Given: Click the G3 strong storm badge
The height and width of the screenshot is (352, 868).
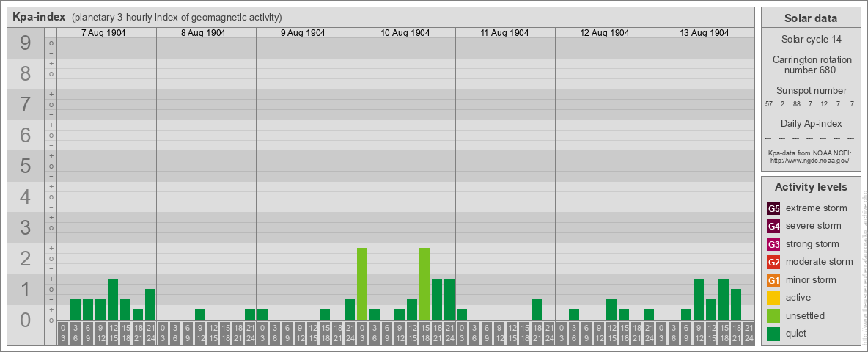Looking at the screenshot, I should pyautogui.click(x=774, y=244).
